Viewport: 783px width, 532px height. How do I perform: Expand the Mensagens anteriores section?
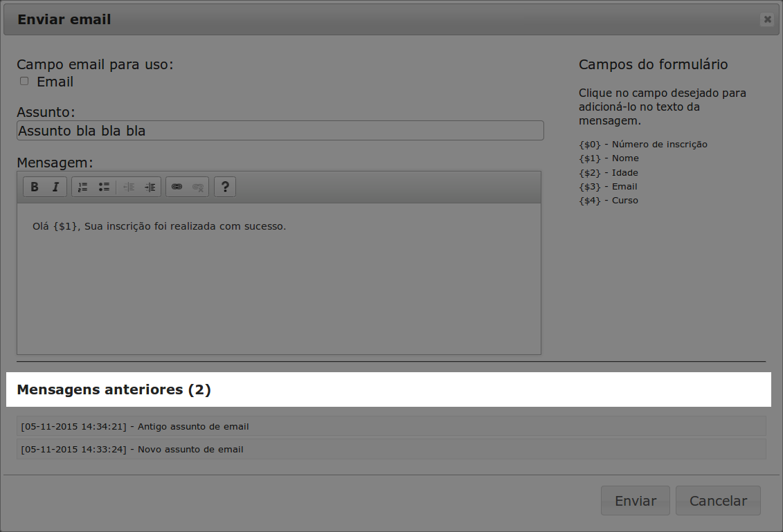click(x=114, y=389)
